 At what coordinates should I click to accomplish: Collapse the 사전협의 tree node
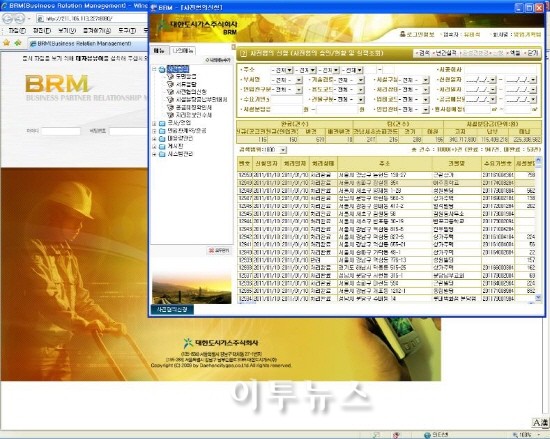click(x=154, y=69)
